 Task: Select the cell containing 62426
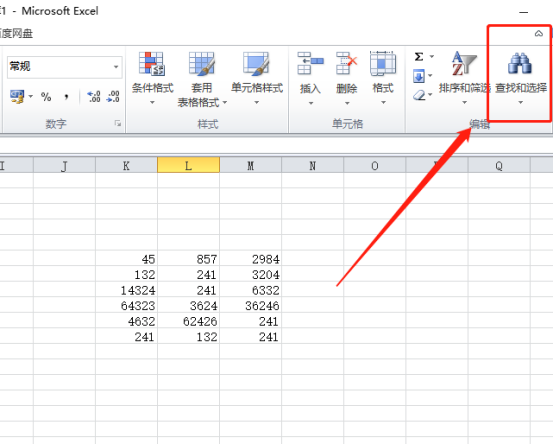pyautogui.click(x=188, y=321)
